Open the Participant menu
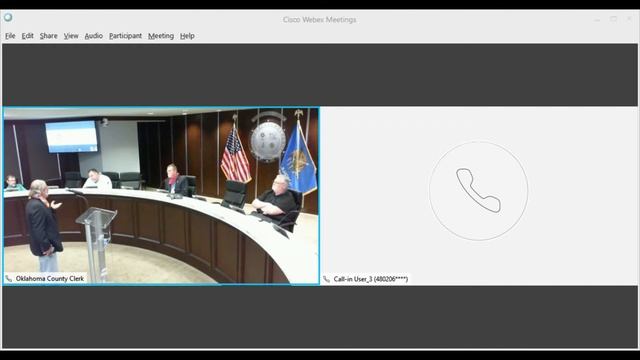Screen dimensions: 640x360 pos(125,36)
